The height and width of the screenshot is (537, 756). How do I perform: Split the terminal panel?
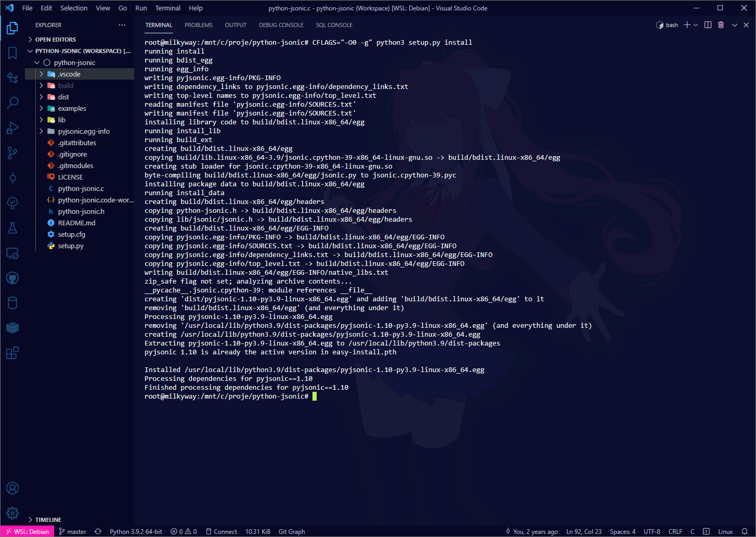click(708, 25)
